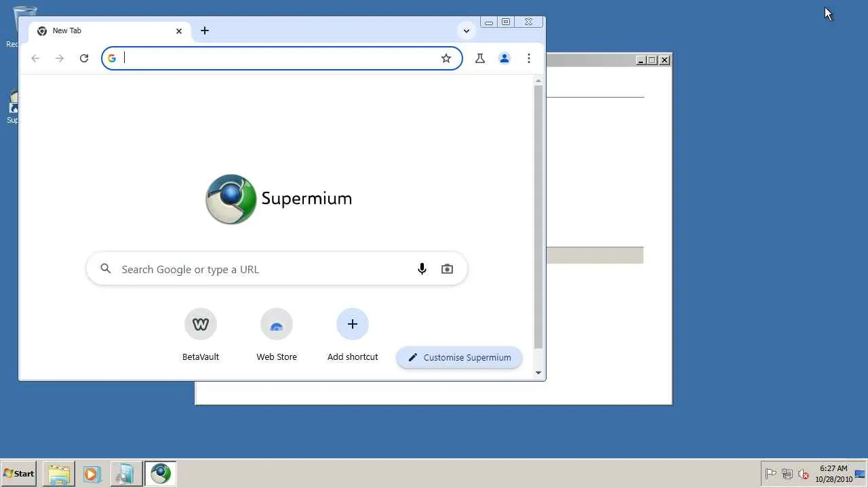
Task: Reload the page with the refresh icon
Action: point(84,58)
